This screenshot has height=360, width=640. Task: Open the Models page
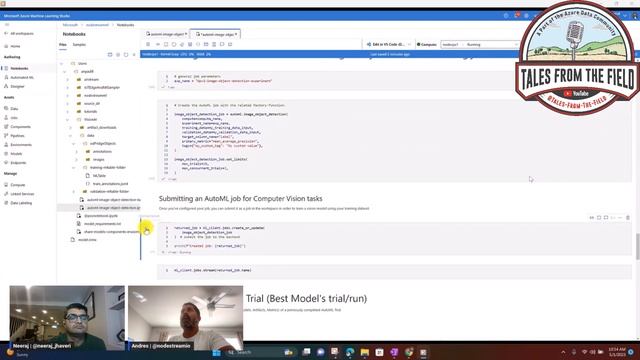click(13, 153)
